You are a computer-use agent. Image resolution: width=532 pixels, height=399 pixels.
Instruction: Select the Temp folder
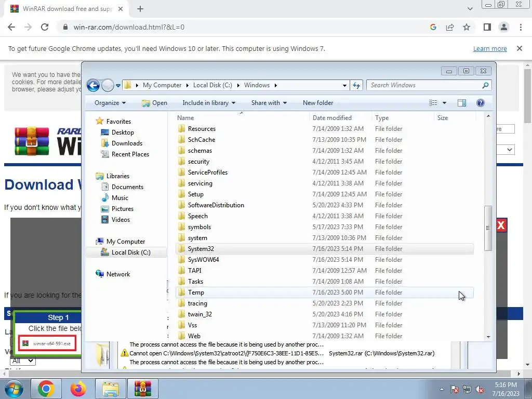tap(325, 292)
